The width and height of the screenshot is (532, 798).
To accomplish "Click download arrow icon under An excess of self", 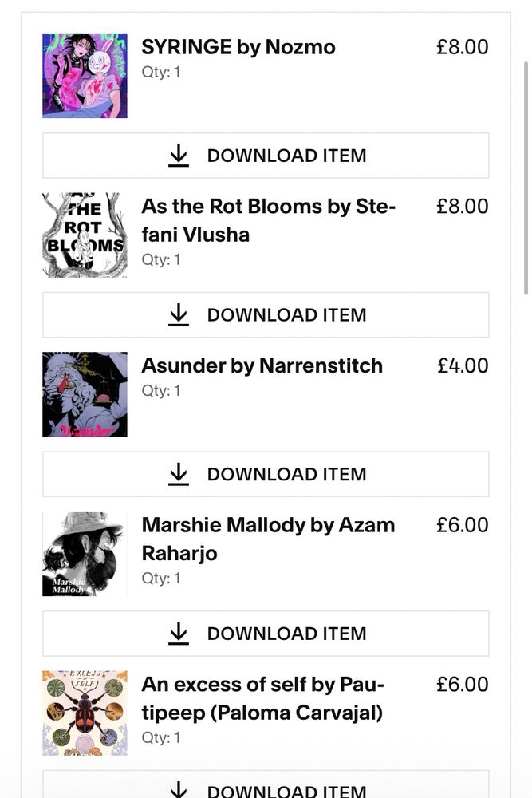I will tap(179, 789).
